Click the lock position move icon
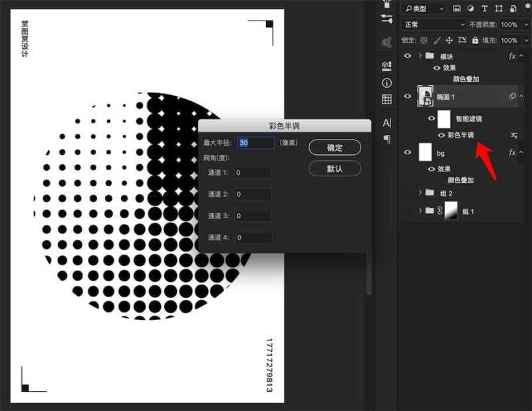Viewport: 532px width, 411px height. 449,41
